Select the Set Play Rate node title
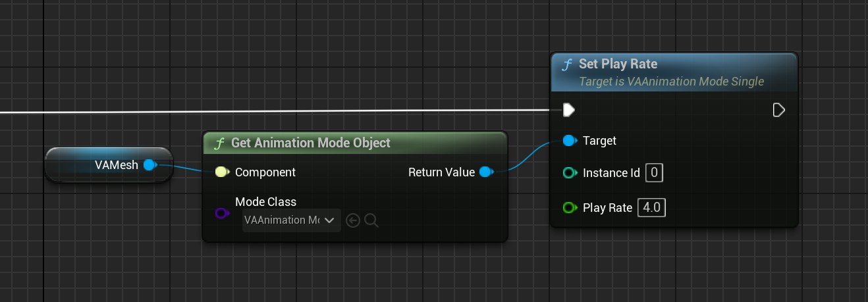 (x=618, y=64)
